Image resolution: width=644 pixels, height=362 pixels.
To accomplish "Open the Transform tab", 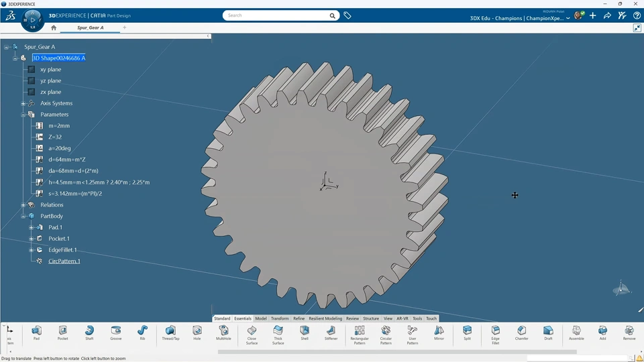I will click(280, 318).
